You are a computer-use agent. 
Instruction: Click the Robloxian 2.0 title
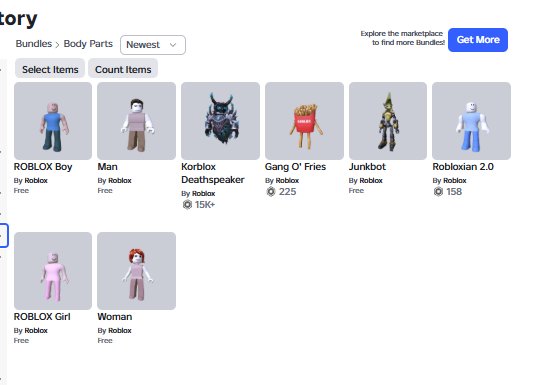pos(463,167)
